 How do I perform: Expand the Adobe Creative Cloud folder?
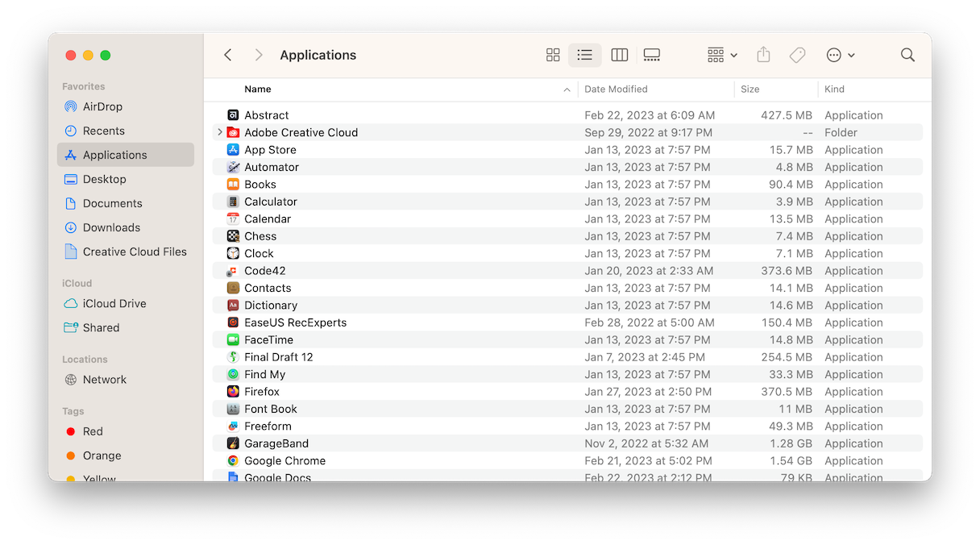(219, 132)
